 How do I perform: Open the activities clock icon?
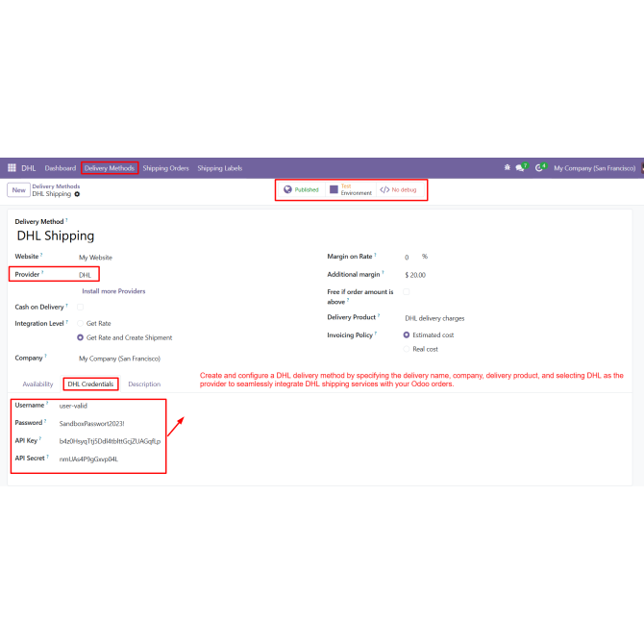[x=540, y=168]
